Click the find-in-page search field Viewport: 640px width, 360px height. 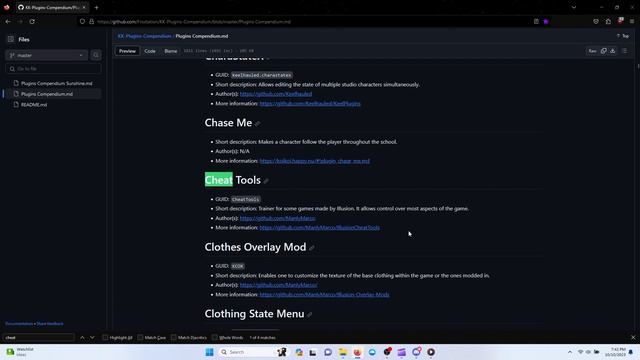pos(39,338)
